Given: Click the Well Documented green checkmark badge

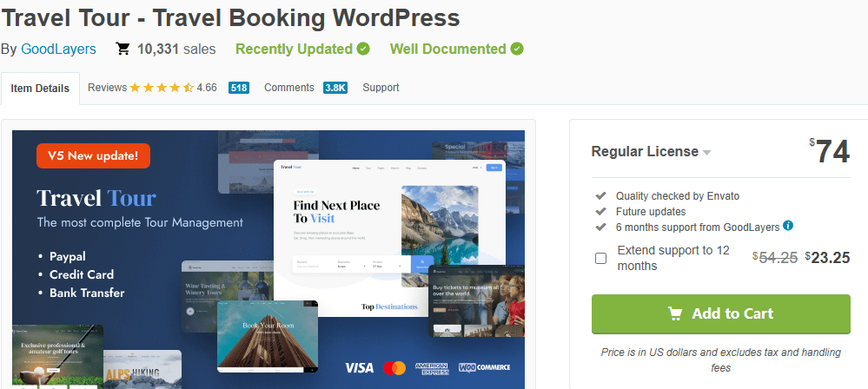Looking at the screenshot, I should pos(517,49).
